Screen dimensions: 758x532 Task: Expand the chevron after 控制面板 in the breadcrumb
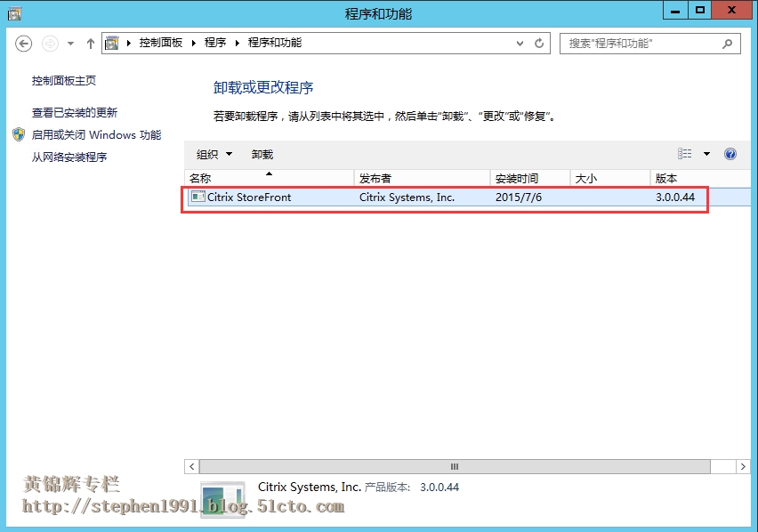[x=193, y=43]
